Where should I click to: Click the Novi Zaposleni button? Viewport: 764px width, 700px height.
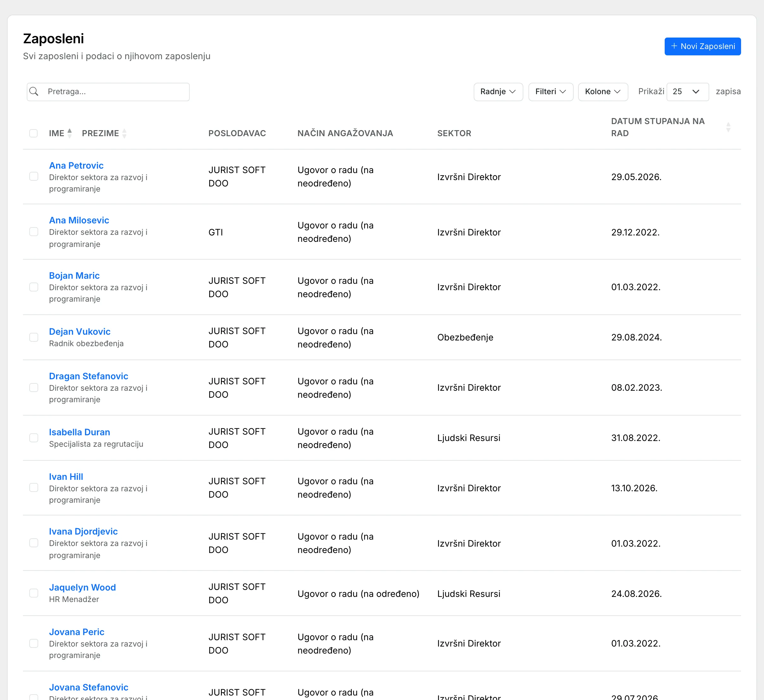click(702, 46)
